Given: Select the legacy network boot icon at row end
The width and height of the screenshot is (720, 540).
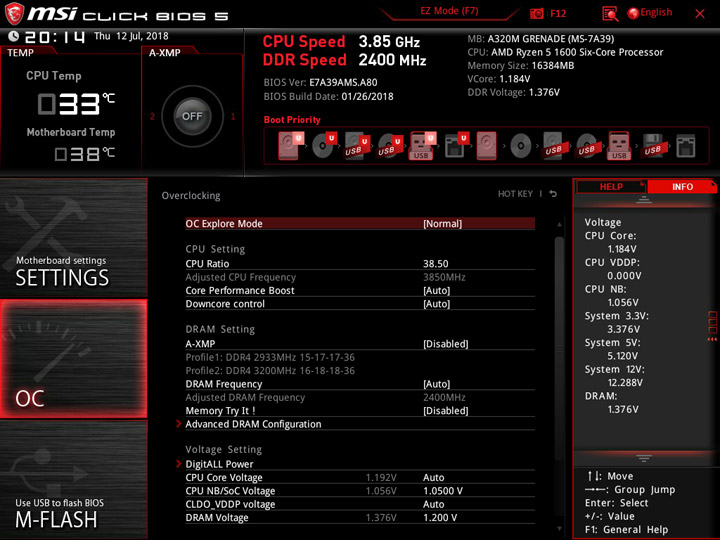Looking at the screenshot, I should pyautogui.click(x=686, y=146).
